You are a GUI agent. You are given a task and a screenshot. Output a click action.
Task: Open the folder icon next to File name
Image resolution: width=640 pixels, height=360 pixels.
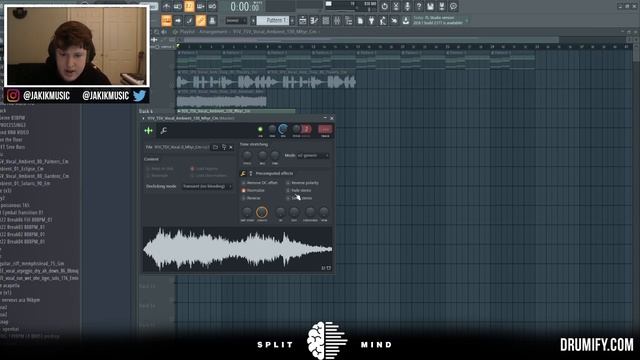(x=215, y=147)
